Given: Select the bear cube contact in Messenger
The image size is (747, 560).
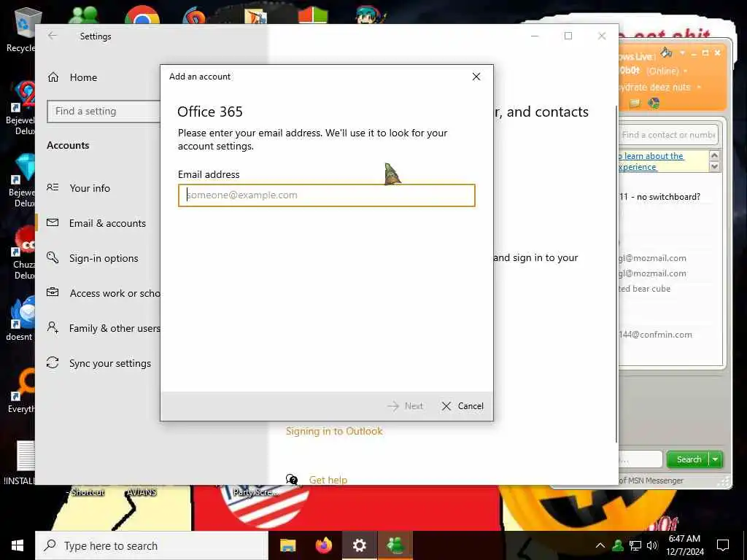Looking at the screenshot, I should click(x=645, y=289).
